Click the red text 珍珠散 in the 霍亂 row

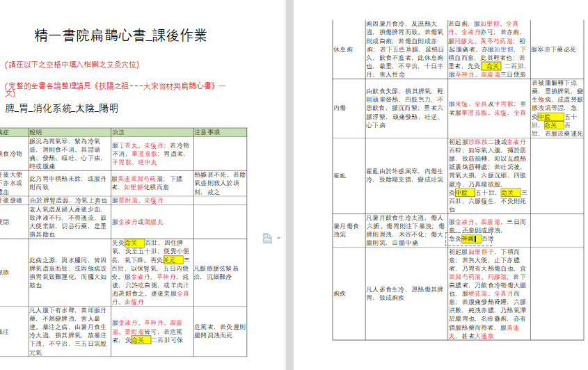478,142
